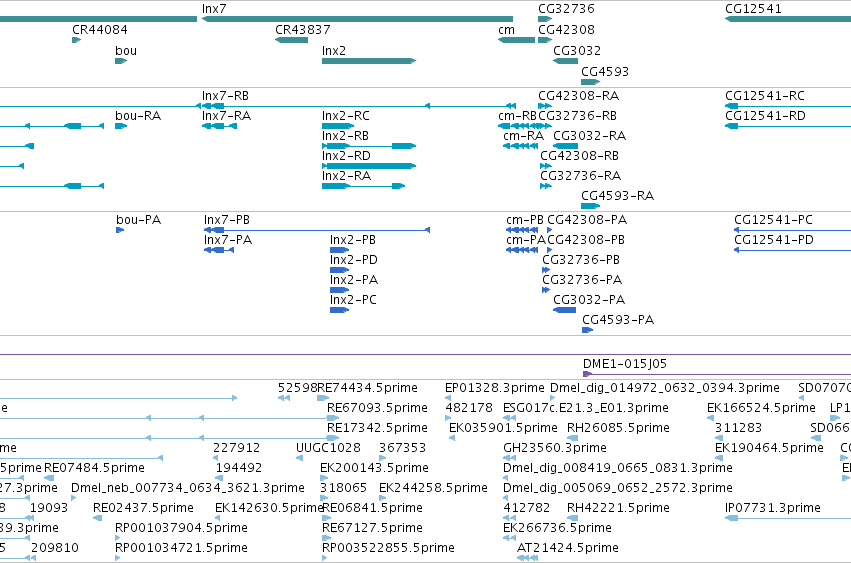Image resolution: width=851 pixels, height=563 pixels.
Task: Select the EK200143.5prime EST
Action: click(323, 478)
